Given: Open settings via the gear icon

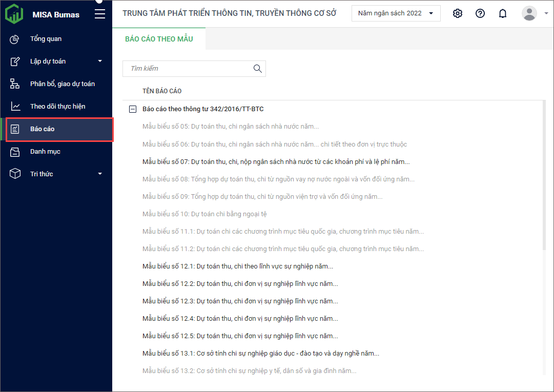Looking at the screenshot, I should tap(458, 13).
